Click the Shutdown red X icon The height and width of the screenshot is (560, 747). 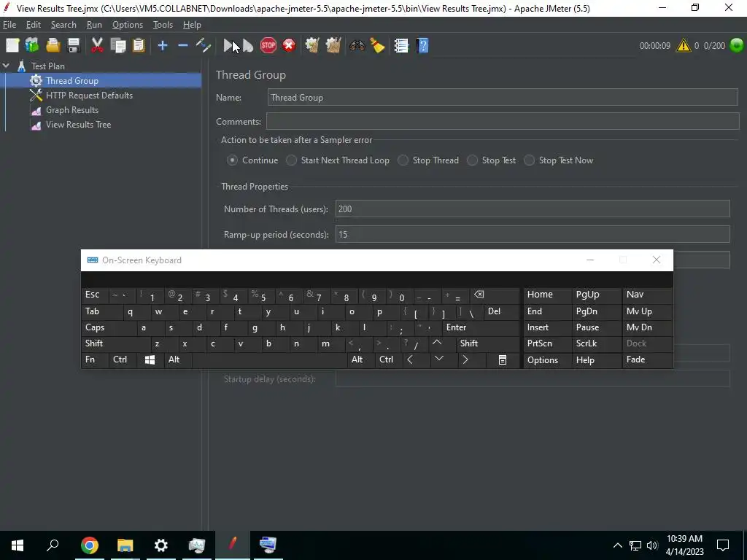(289, 46)
